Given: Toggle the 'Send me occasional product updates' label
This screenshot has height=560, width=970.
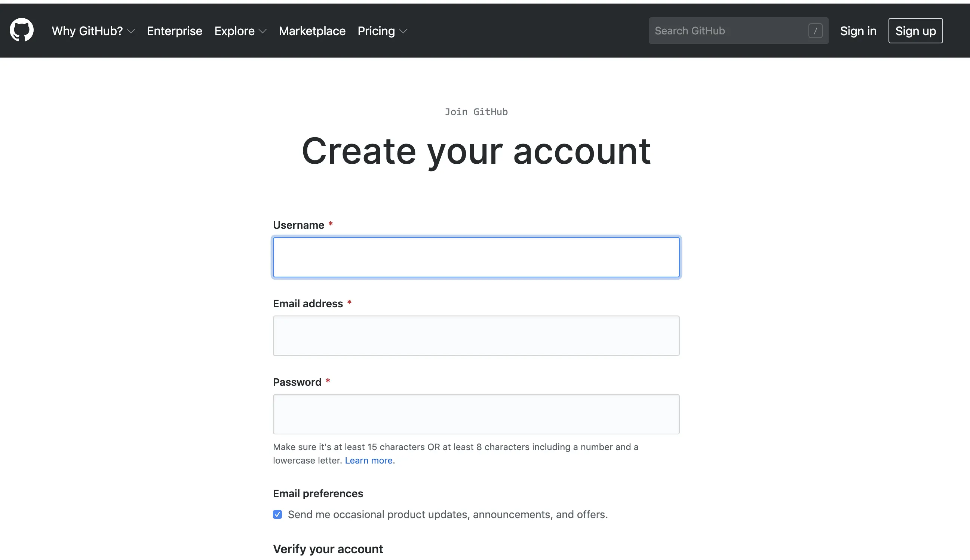Looking at the screenshot, I should click(x=447, y=514).
